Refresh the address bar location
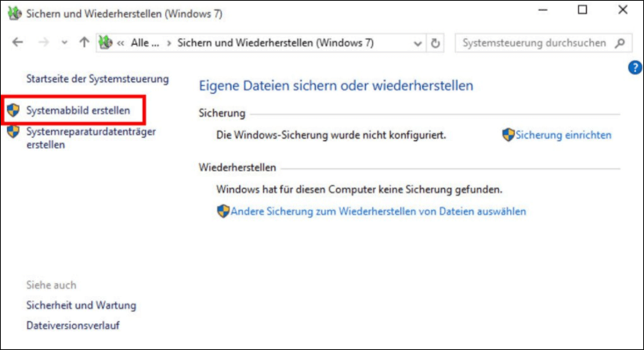 [436, 43]
